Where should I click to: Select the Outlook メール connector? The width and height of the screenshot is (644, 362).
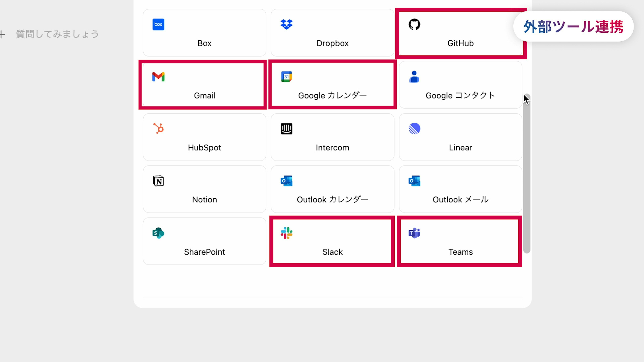[x=460, y=189]
